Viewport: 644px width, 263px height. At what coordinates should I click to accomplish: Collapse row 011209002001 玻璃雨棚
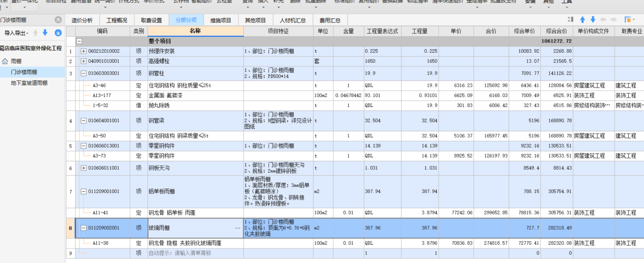[x=84, y=228]
